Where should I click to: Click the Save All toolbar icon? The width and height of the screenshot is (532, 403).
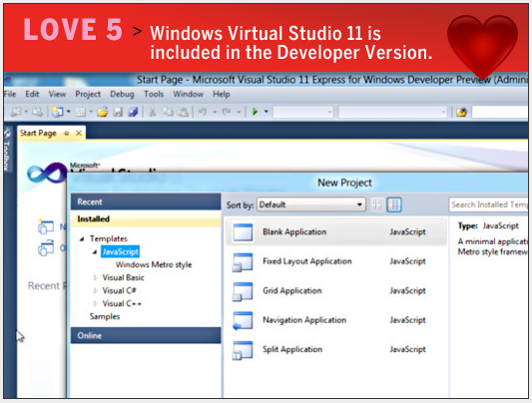click(x=133, y=112)
